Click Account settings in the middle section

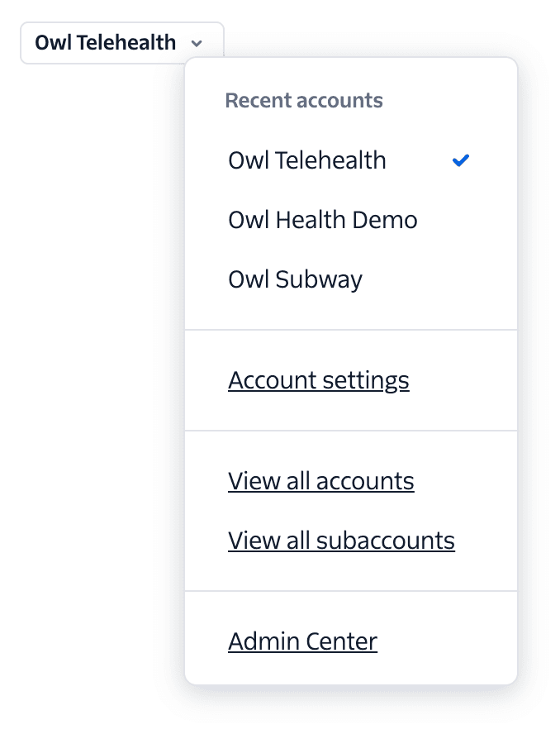319,380
